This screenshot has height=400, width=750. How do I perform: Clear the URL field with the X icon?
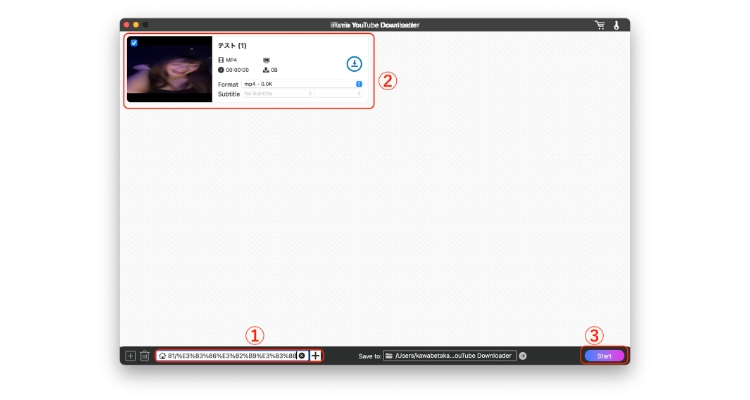coord(302,356)
